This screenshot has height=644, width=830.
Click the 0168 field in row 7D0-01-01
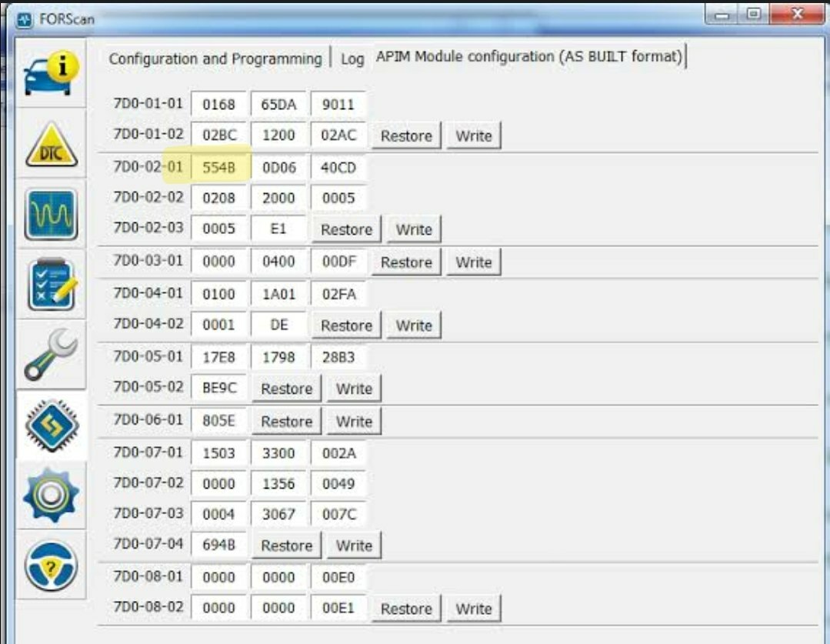pos(218,105)
